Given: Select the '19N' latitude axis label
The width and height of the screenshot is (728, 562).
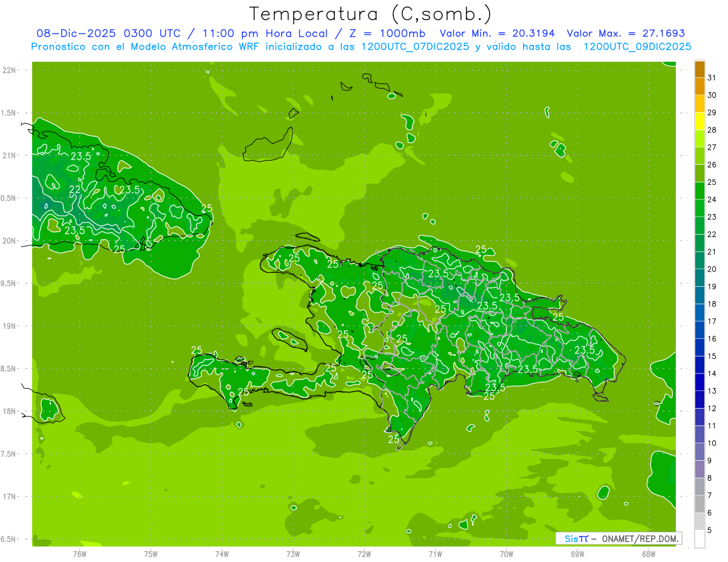Looking at the screenshot, I should point(10,326).
